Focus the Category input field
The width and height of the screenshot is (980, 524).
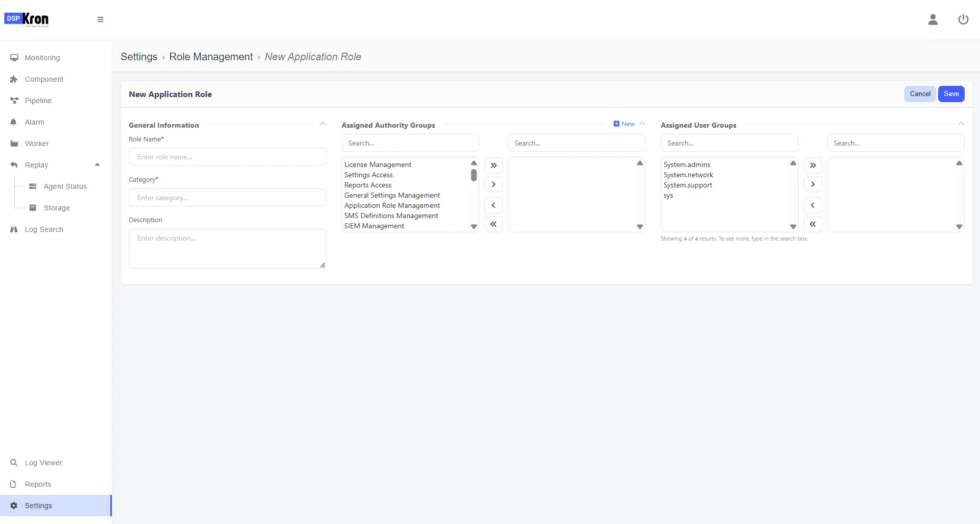[x=227, y=198]
